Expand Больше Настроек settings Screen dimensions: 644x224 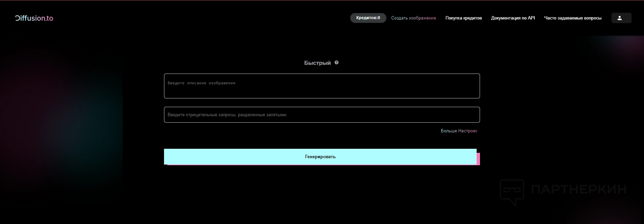tap(459, 131)
